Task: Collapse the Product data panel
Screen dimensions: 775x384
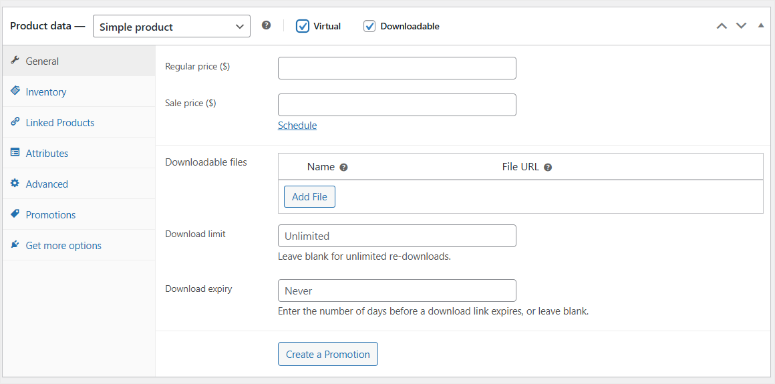Action: click(761, 26)
